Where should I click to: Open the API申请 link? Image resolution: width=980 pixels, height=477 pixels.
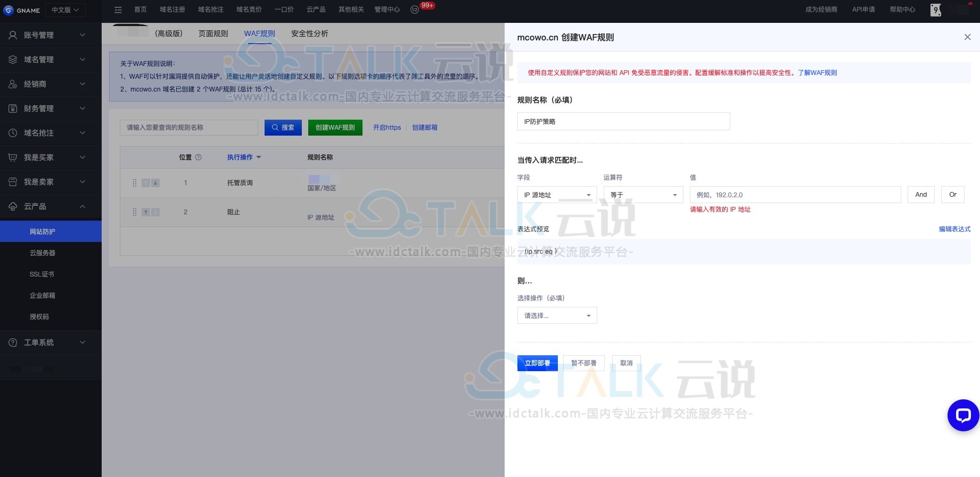coord(863,10)
